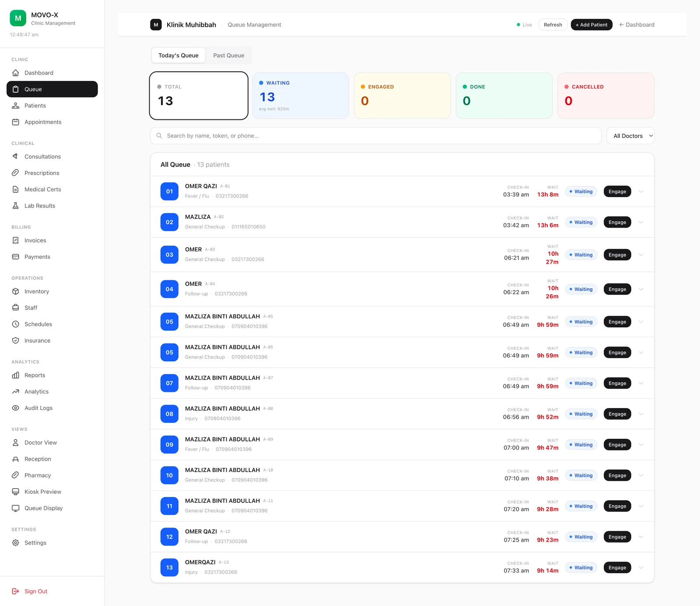Click the Add Patient button
Viewport: 700px width, 606px height.
pos(591,25)
